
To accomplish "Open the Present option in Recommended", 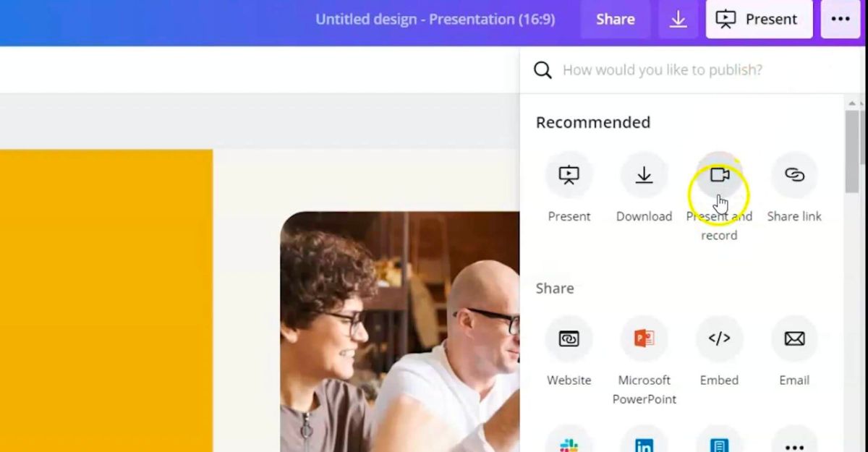I will click(x=569, y=175).
